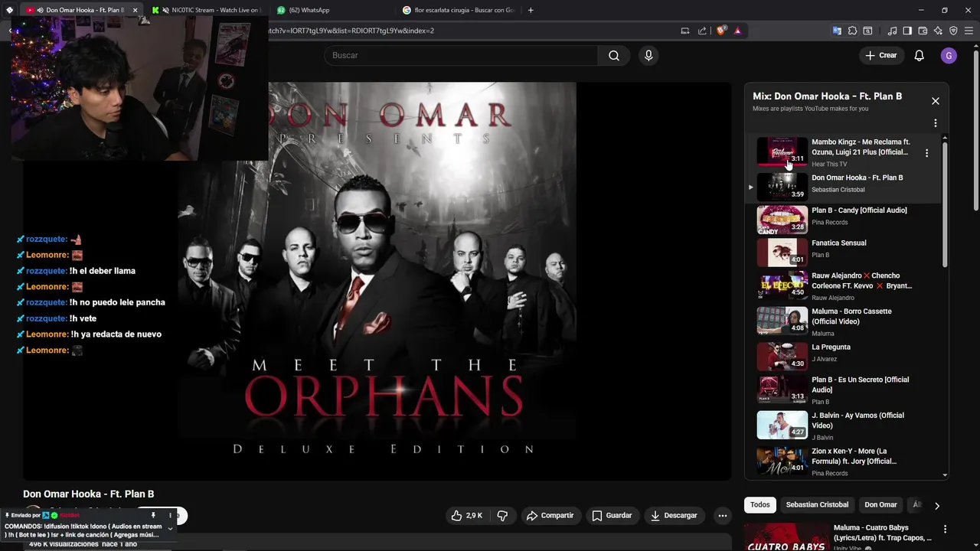
Task: Click the Meet The Orphans video player
Action: 377,281
